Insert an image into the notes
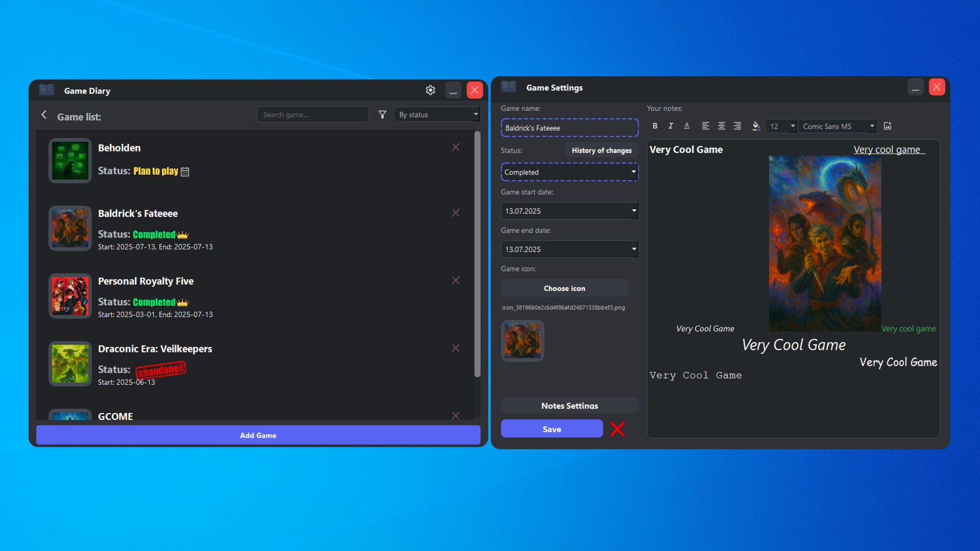 (888, 126)
